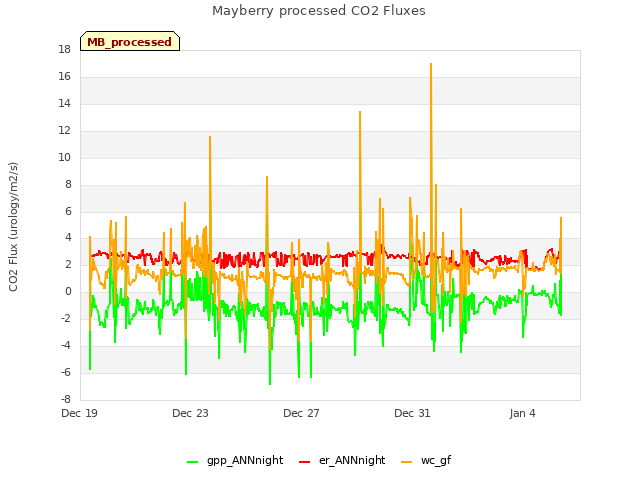
Task: Click chart title Mayberry processed CO2 Fluxes
Action: click(x=319, y=11)
